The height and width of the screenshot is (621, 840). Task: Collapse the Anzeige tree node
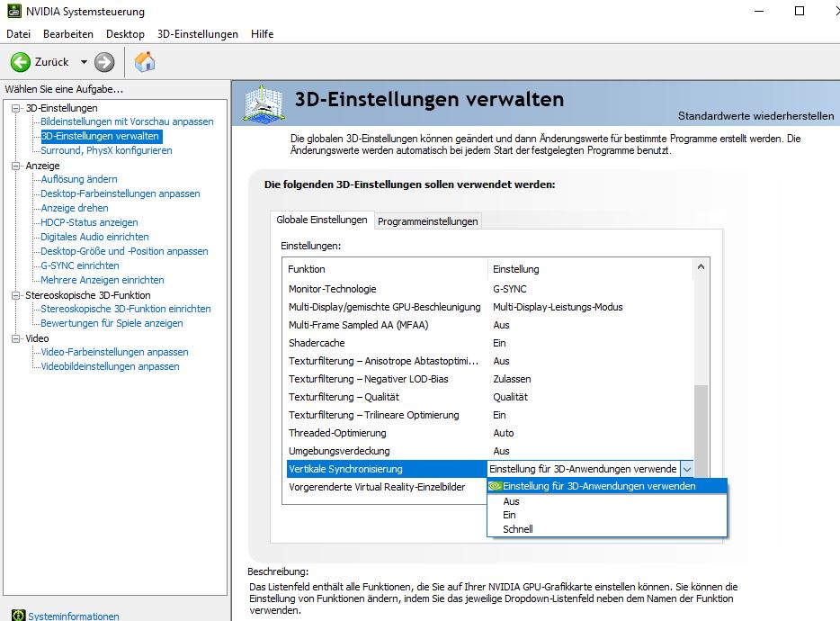16,166
